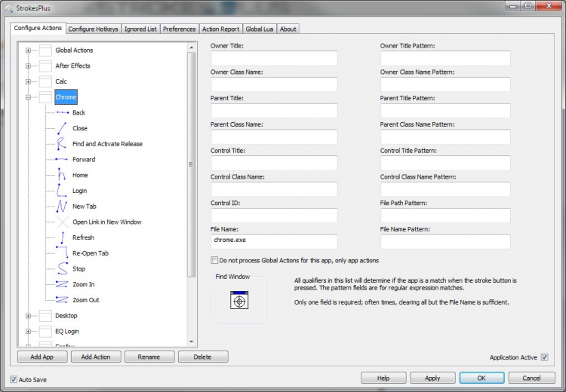Expand the EQ Login tree node
Image resolution: width=566 pixels, height=392 pixels.
(28, 332)
